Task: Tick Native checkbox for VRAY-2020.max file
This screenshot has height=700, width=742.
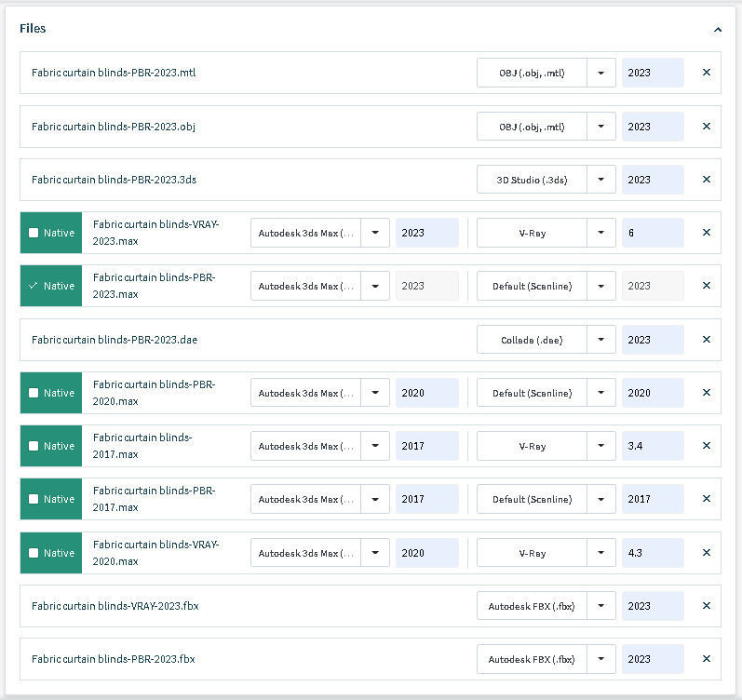Action: 34,553
